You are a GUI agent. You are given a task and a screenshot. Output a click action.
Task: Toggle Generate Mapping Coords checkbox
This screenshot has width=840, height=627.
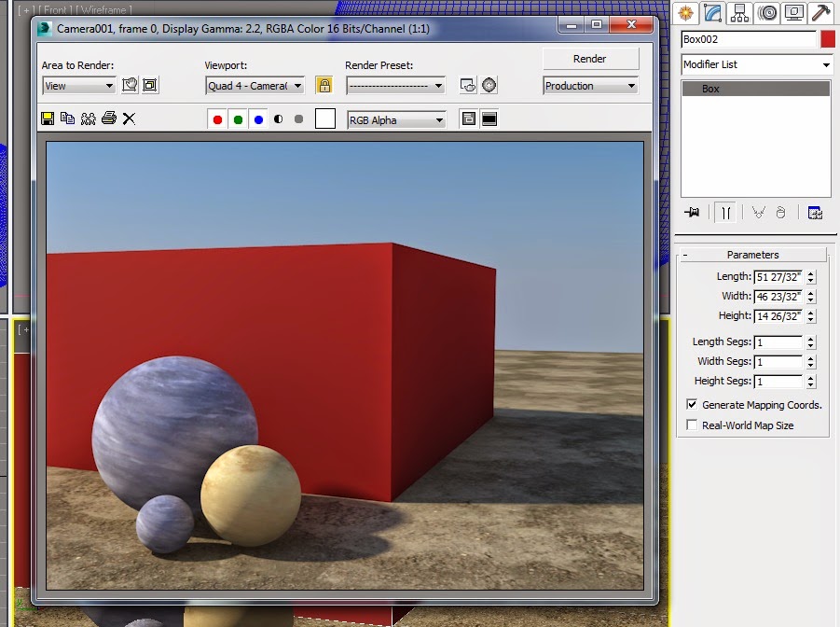(691, 405)
